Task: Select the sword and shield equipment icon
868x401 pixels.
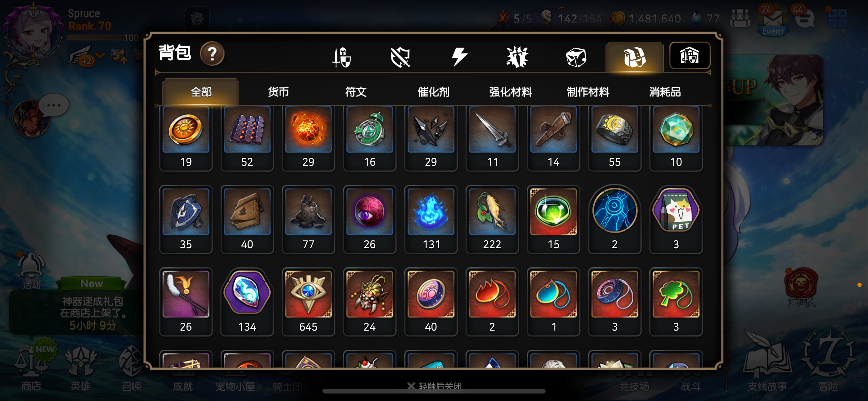Action: pos(342,57)
